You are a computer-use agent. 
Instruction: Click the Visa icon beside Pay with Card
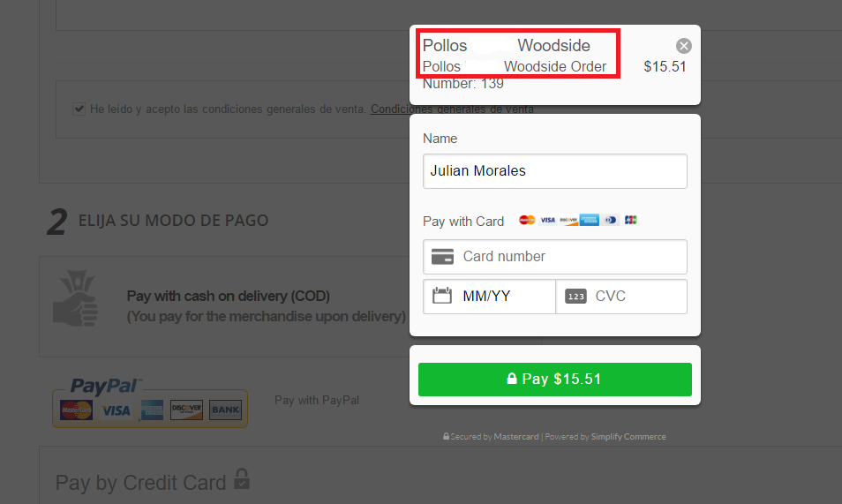click(548, 220)
